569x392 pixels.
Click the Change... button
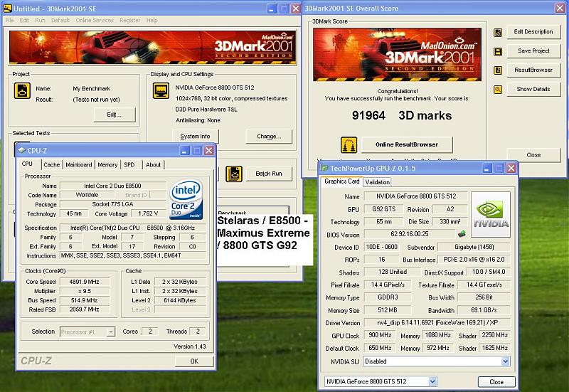point(269,137)
